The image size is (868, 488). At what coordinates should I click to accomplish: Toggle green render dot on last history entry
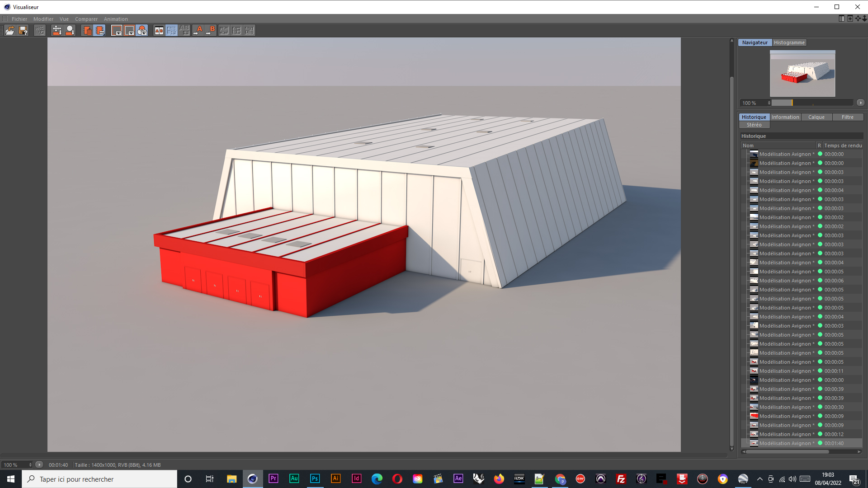click(x=820, y=443)
